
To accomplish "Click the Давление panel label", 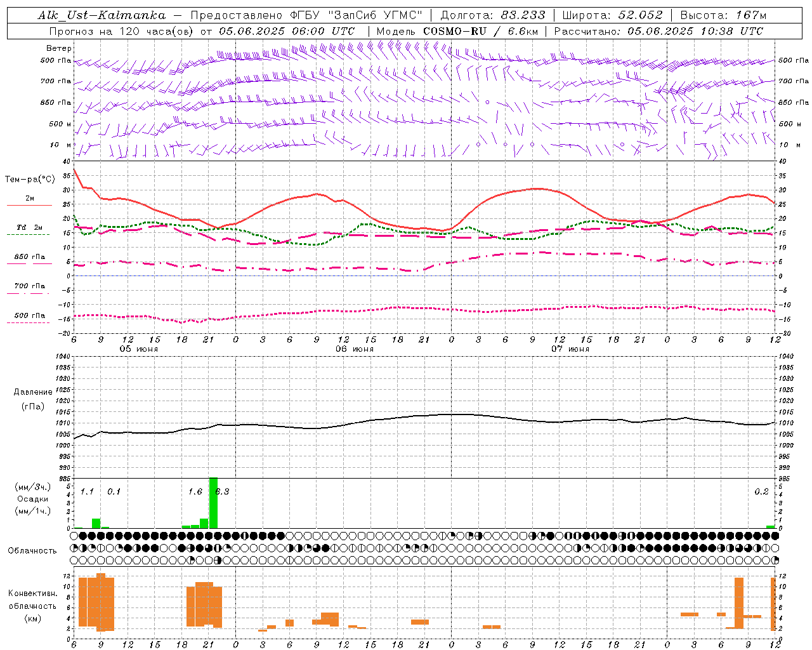I will click(x=33, y=392).
